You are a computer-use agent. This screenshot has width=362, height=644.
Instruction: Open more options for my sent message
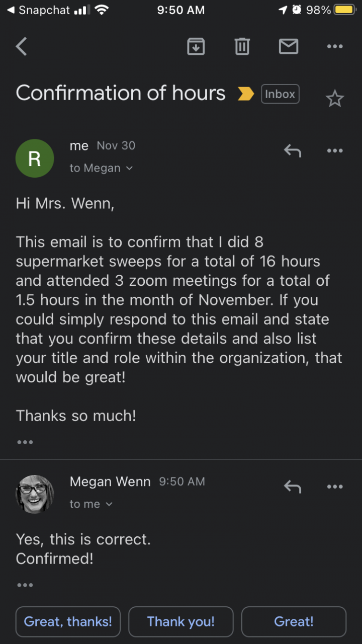[x=334, y=150]
